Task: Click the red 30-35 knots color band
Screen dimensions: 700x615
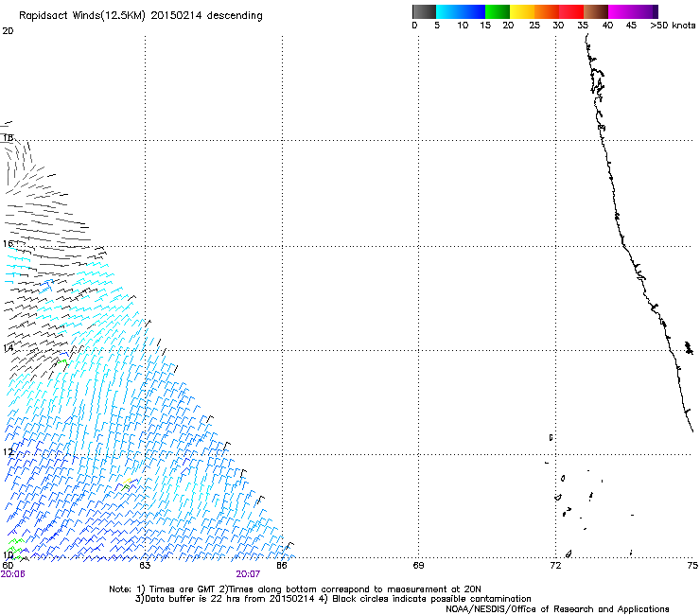Action: (571, 11)
